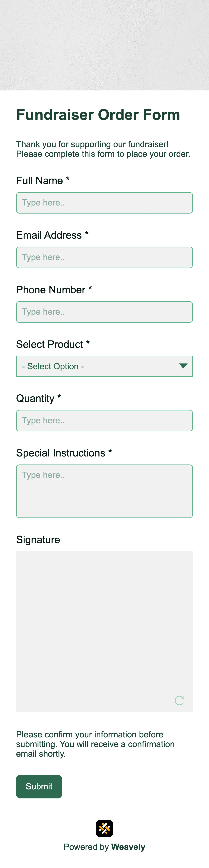Click the Fundraiser Order Form heading
The height and width of the screenshot is (868, 209).
pyautogui.click(x=98, y=115)
